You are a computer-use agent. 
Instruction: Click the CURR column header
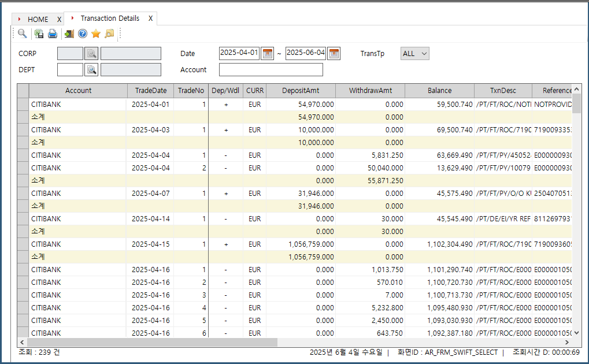click(x=255, y=91)
